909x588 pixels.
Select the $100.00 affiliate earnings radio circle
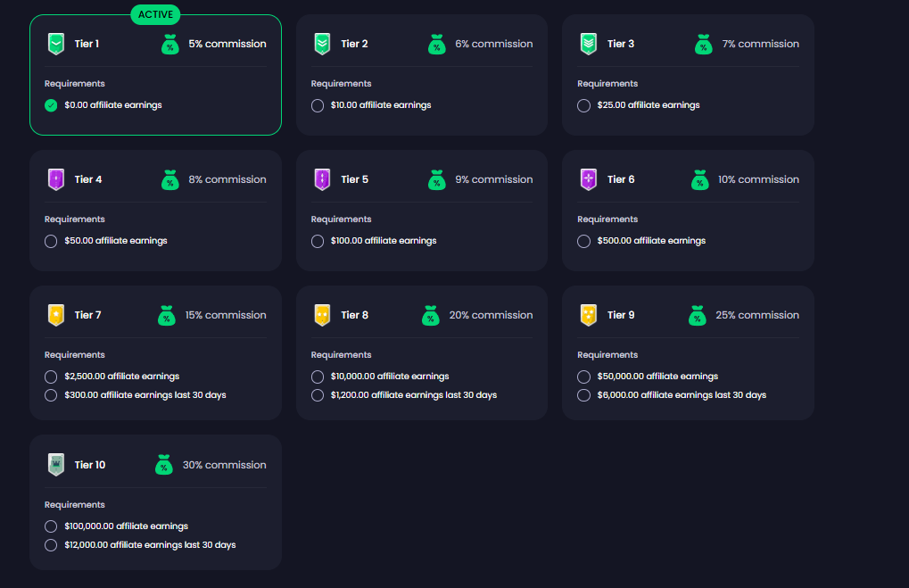pyautogui.click(x=317, y=241)
